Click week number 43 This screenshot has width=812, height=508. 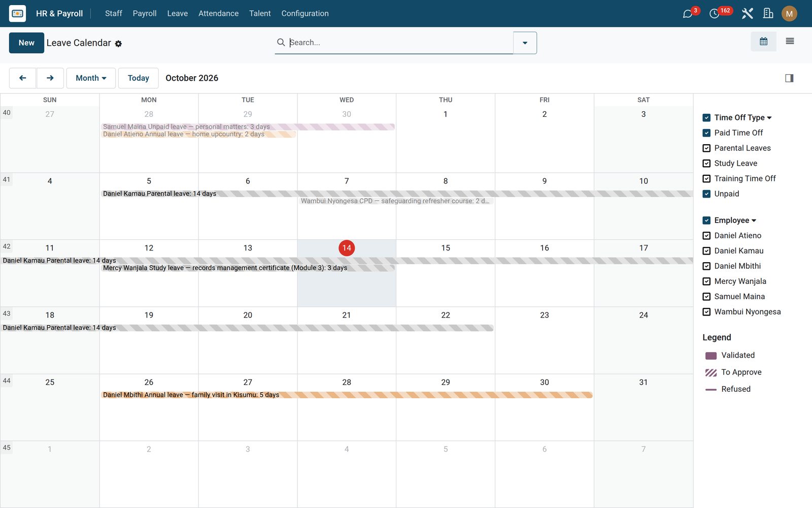[7, 313]
